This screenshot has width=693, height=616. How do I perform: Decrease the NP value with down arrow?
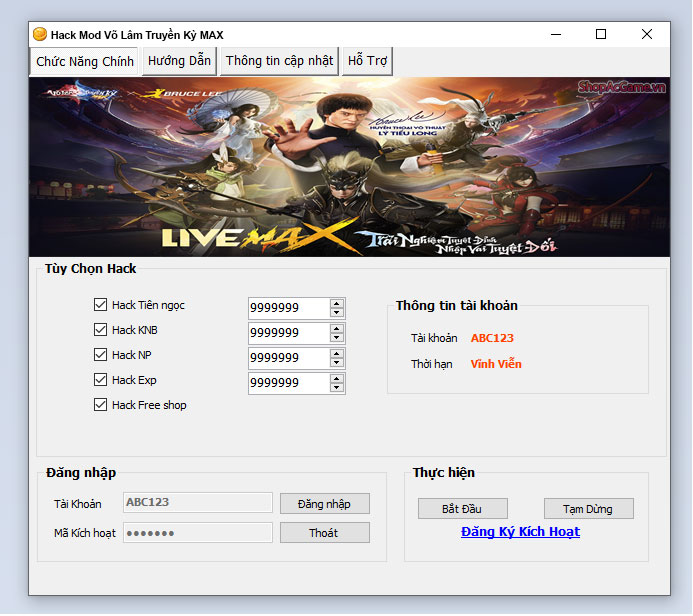[x=337, y=362]
